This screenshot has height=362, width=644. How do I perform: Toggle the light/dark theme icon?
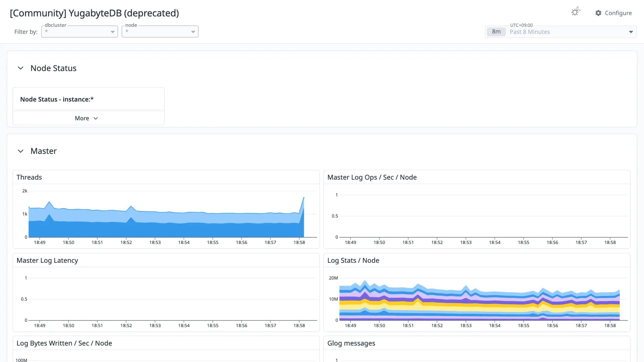click(576, 12)
